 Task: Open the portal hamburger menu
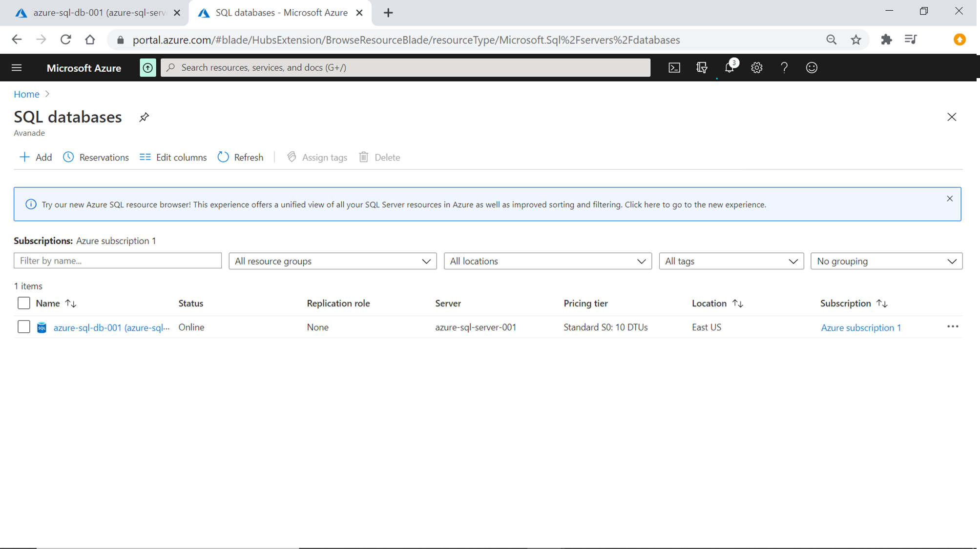pyautogui.click(x=17, y=68)
